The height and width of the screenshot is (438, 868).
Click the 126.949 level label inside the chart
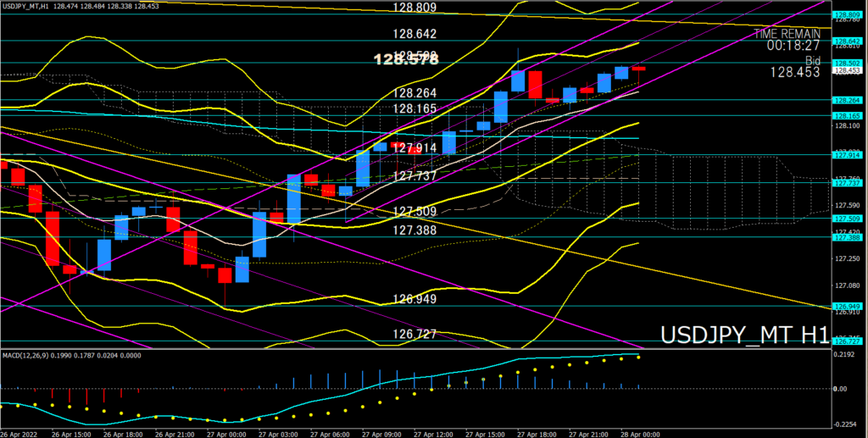[x=415, y=299]
